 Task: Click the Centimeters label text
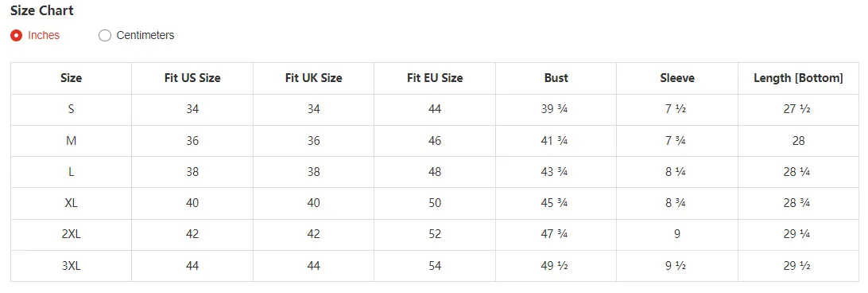coord(145,36)
